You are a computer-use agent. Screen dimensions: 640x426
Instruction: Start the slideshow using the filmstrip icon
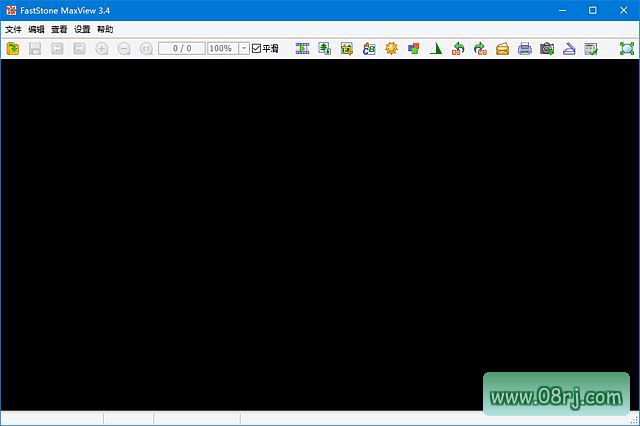tap(302, 48)
